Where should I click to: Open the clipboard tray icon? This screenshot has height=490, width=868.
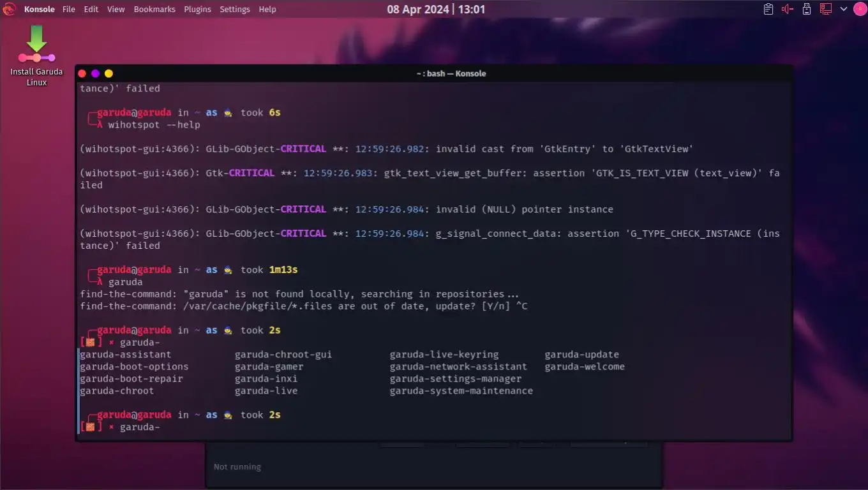(768, 9)
